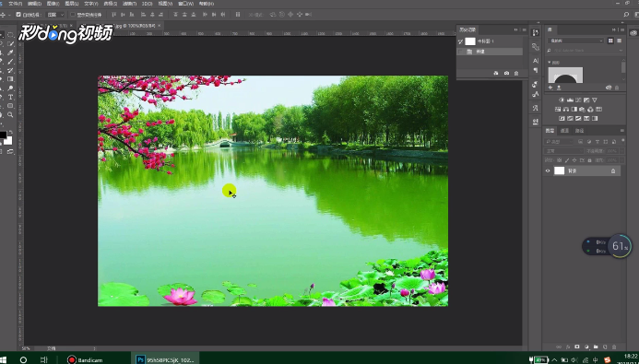Collapse the graphics section in Libraries

tap(550, 63)
